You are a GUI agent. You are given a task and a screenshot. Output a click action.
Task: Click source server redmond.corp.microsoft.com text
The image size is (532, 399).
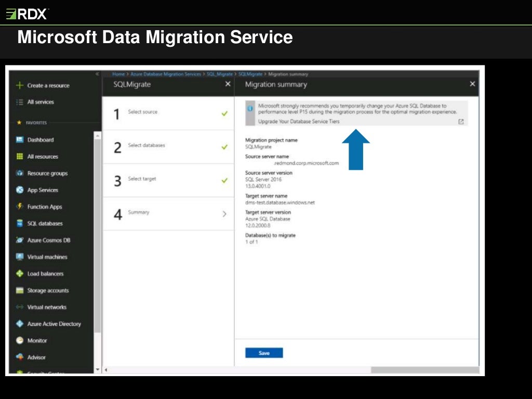click(307, 163)
